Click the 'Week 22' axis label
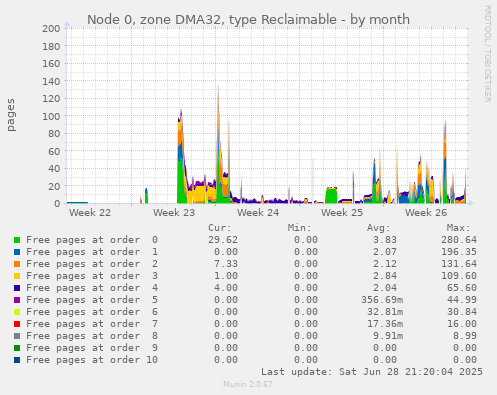The image size is (497, 395). (x=90, y=213)
